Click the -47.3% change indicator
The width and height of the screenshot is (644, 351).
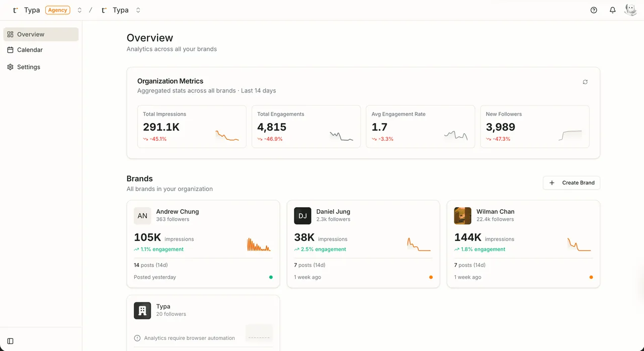point(498,139)
